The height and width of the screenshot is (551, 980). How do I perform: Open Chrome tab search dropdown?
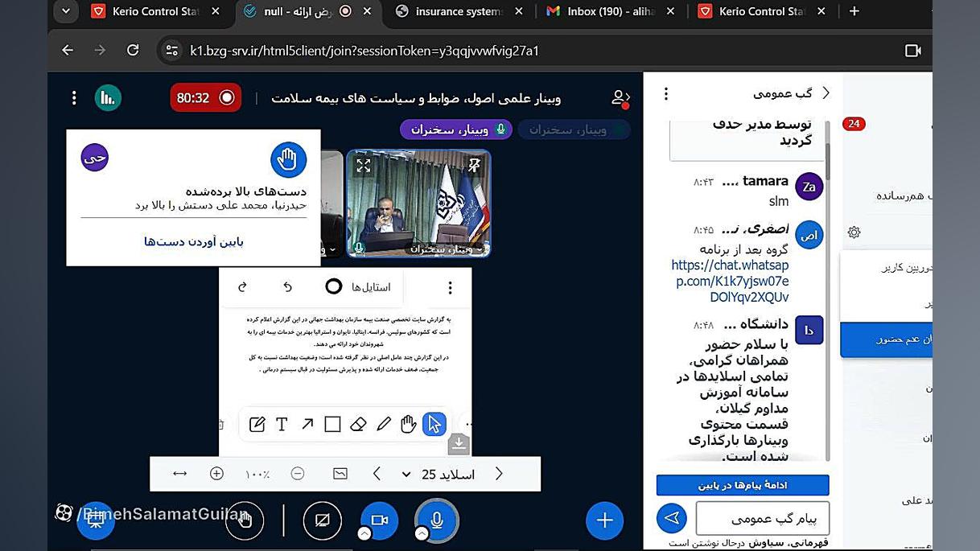(x=65, y=11)
